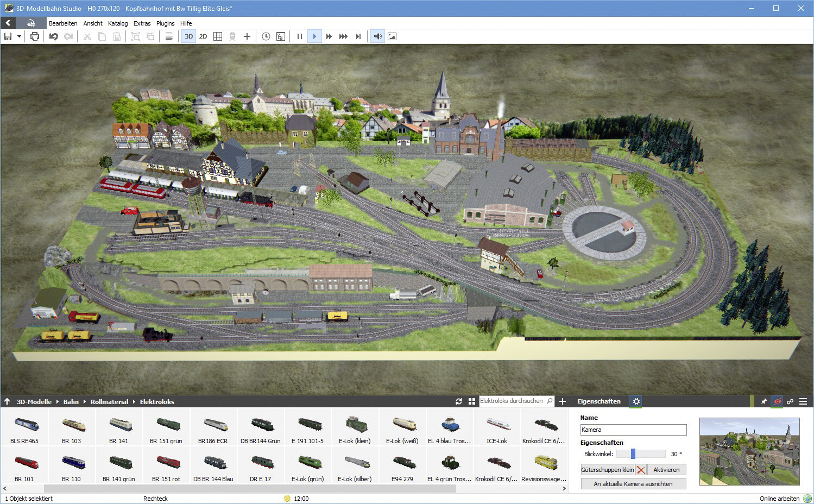Screen dimensions: 814x504
Task: Click the Name field containing Kamera
Action: tap(633, 430)
